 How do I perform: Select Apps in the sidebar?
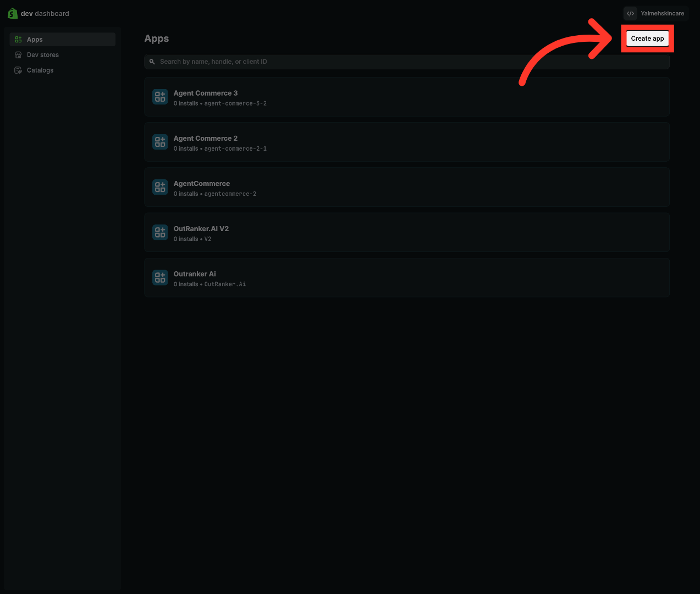tap(63, 40)
